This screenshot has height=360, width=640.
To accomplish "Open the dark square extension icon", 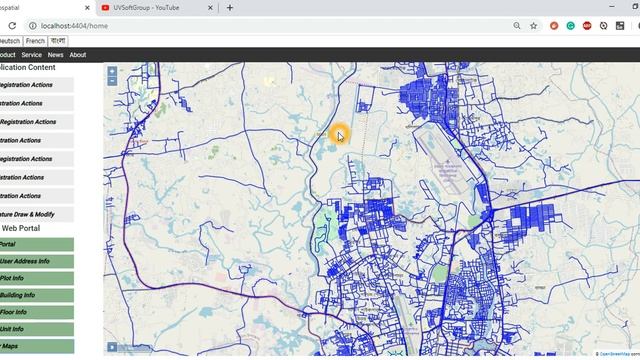I will click(x=620, y=26).
